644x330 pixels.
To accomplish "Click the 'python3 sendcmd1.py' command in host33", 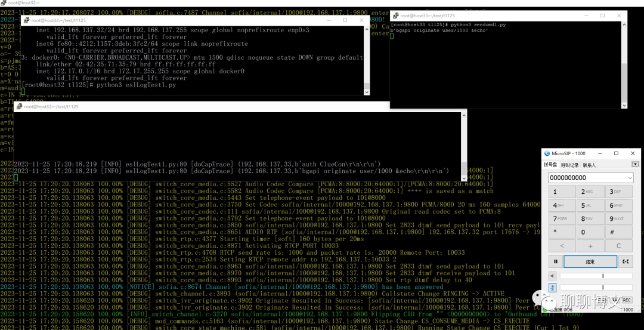I will [x=478, y=25].
